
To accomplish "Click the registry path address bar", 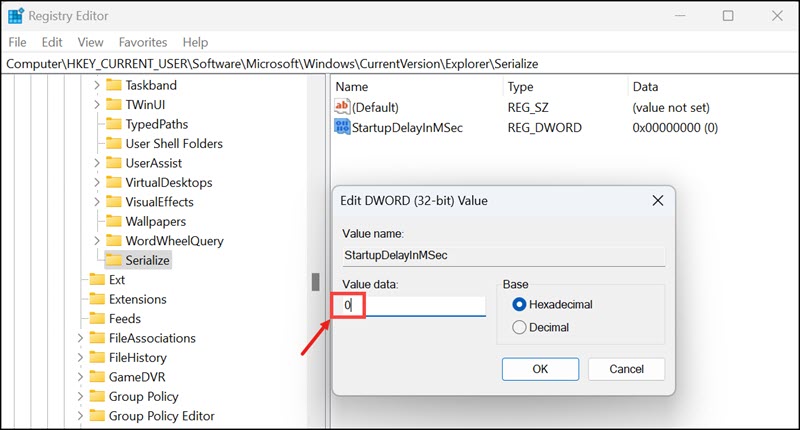I will 400,64.
